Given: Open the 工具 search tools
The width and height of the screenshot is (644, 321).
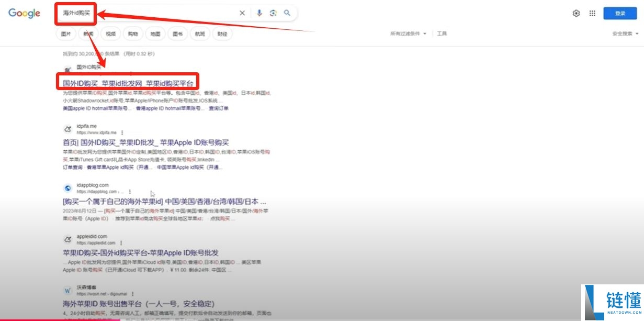Looking at the screenshot, I should point(442,34).
